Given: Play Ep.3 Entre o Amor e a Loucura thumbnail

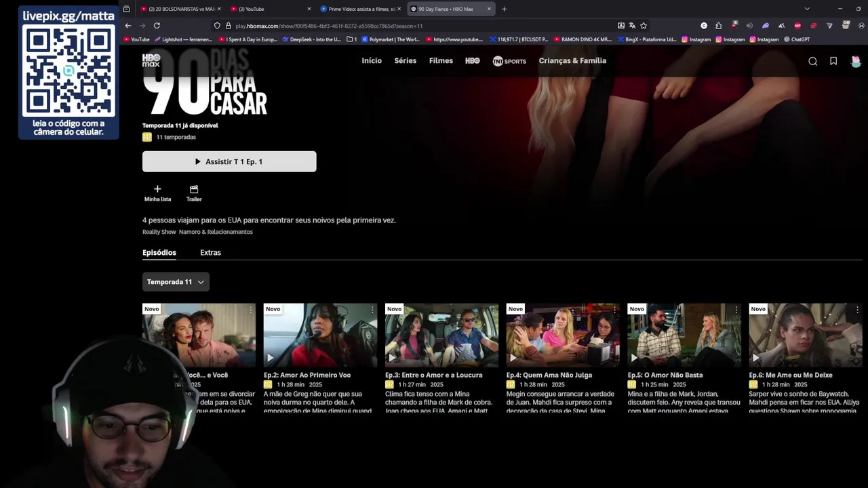Looking at the screenshot, I should click(x=441, y=335).
